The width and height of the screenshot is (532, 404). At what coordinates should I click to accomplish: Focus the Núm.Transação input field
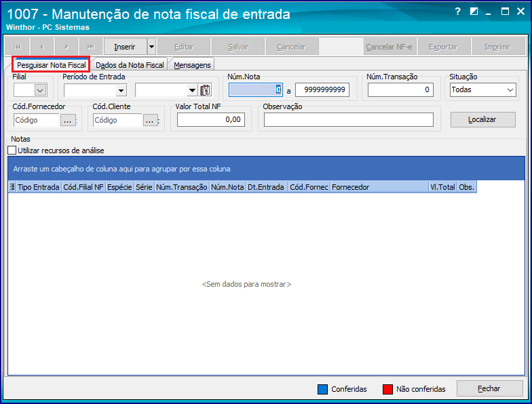point(400,89)
